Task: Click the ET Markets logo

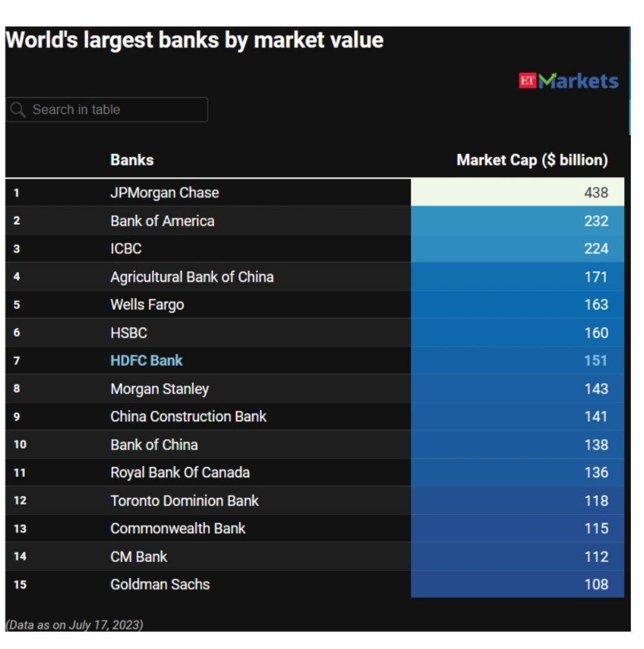Action: [x=569, y=81]
